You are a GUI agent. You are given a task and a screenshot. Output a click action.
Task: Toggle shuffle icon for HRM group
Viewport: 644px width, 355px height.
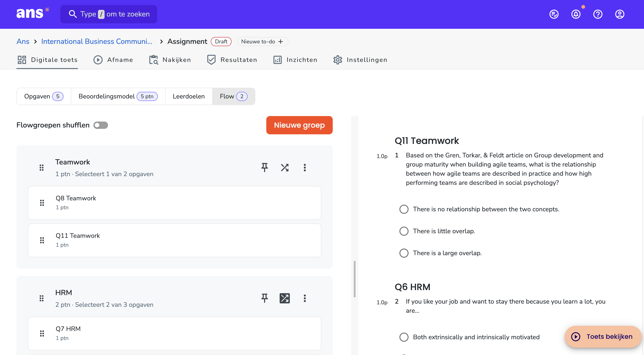285,298
